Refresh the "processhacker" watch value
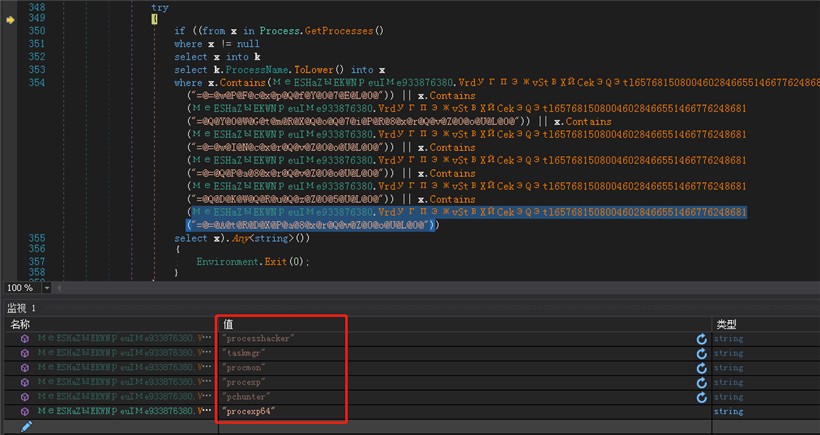This screenshot has height=435, width=820. click(702, 339)
